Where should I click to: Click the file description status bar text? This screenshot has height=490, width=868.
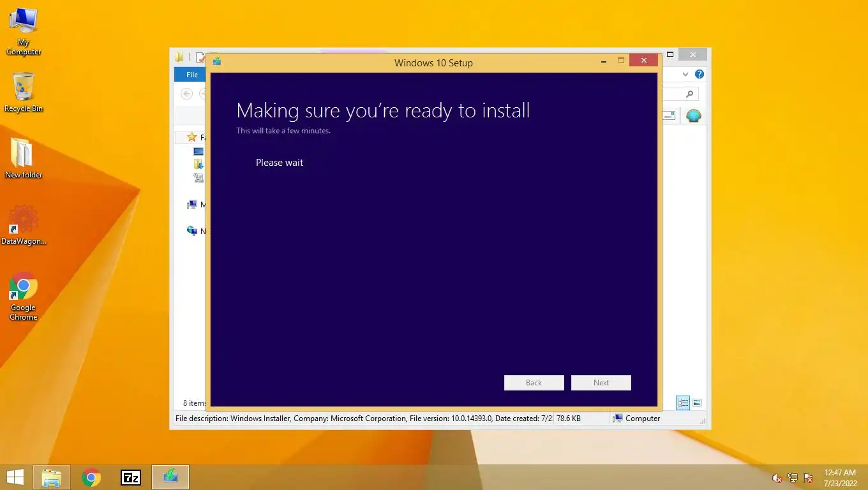click(364, 419)
